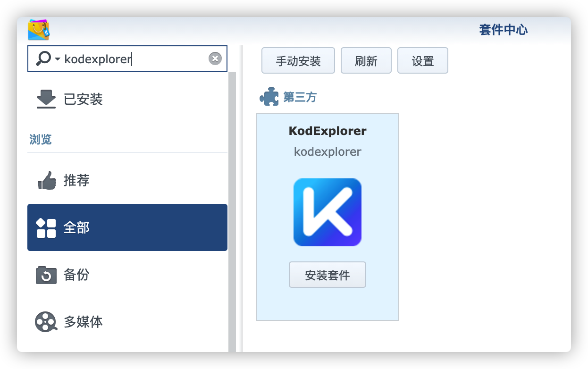Click the 第三方 third-party section heading
588x369 pixels.
pos(300,97)
